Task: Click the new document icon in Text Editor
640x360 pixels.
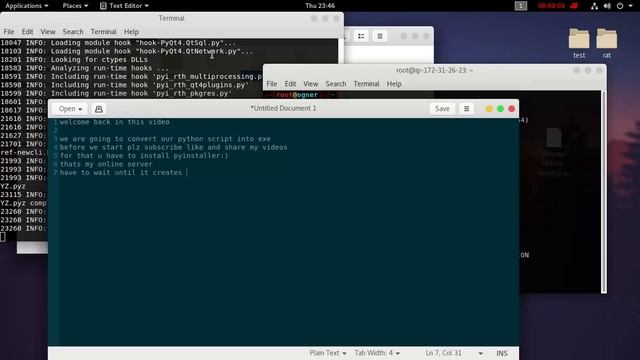Action: [x=99, y=109]
